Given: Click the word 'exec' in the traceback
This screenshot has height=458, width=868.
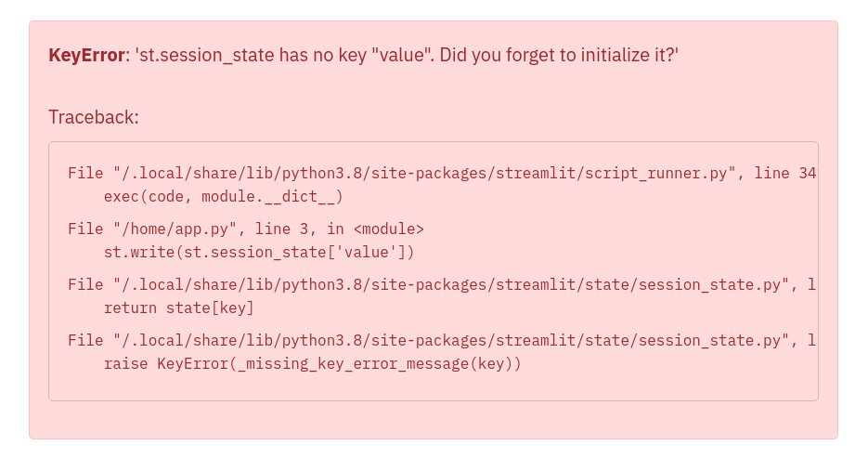Looking at the screenshot, I should (x=122, y=196).
